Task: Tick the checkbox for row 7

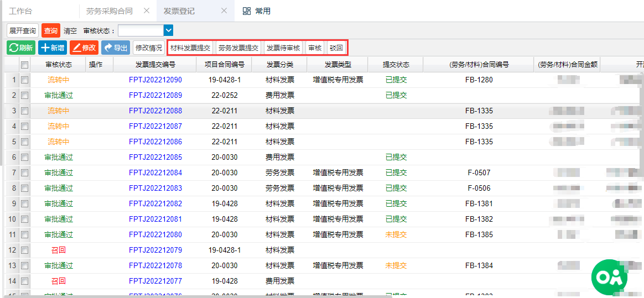Action: coord(24,173)
